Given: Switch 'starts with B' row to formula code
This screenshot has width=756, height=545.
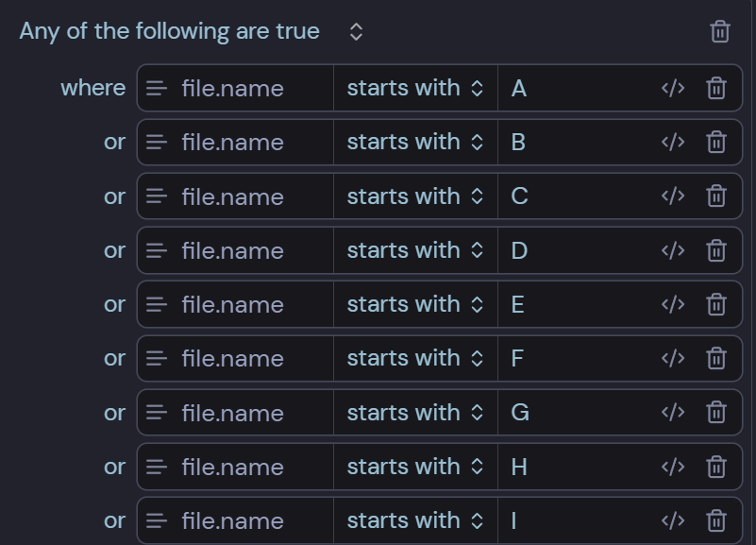Looking at the screenshot, I should (673, 143).
